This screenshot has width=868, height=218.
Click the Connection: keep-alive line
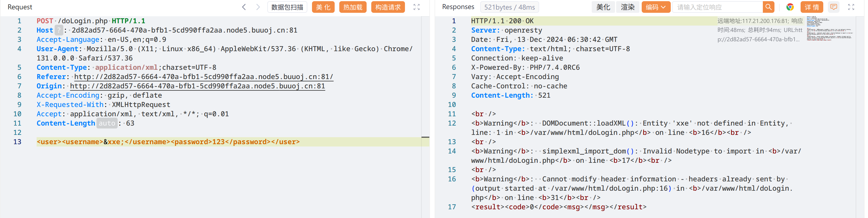click(x=517, y=58)
